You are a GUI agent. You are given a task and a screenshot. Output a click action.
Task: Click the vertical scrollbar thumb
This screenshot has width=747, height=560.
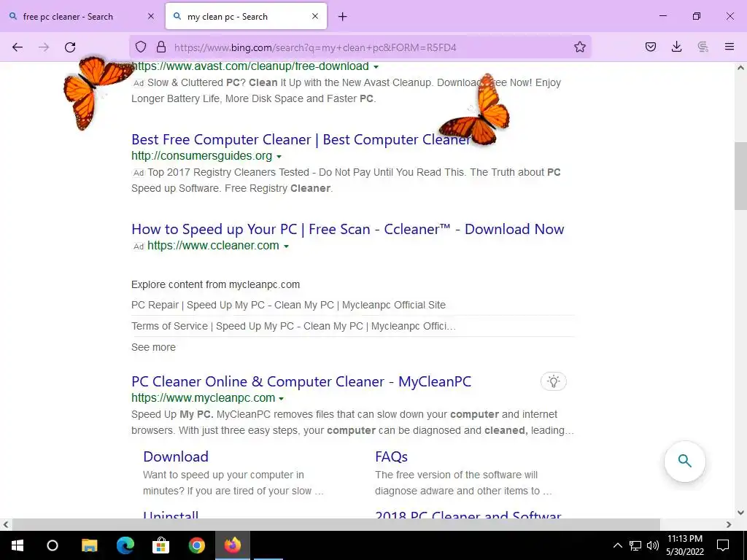[x=740, y=176]
